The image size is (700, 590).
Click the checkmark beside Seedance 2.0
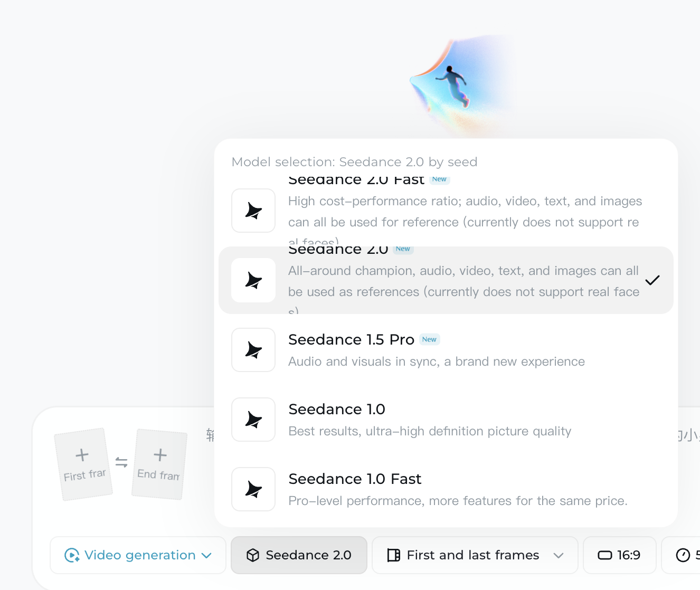click(652, 280)
